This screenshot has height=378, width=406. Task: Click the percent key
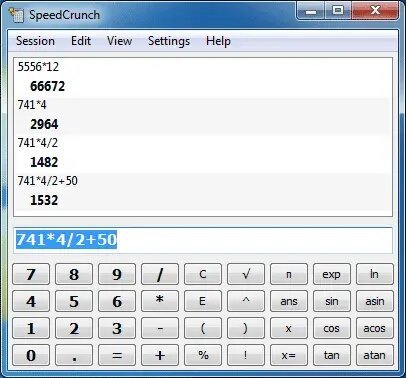(203, 355)
